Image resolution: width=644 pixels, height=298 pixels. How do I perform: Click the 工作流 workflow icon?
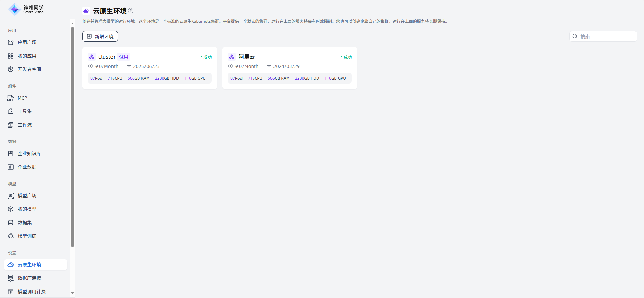click(11, 125)
